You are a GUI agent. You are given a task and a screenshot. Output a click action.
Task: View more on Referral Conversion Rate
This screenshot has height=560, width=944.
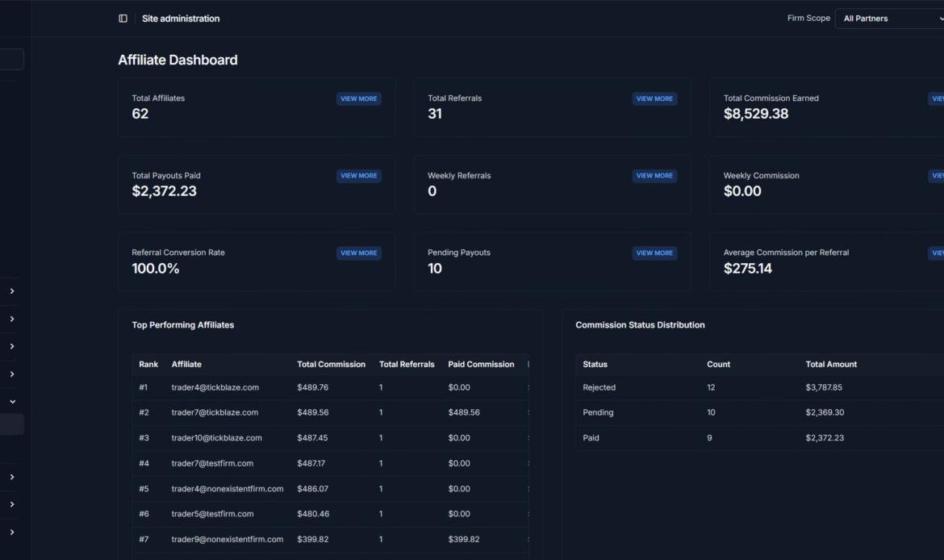(358, 253)
